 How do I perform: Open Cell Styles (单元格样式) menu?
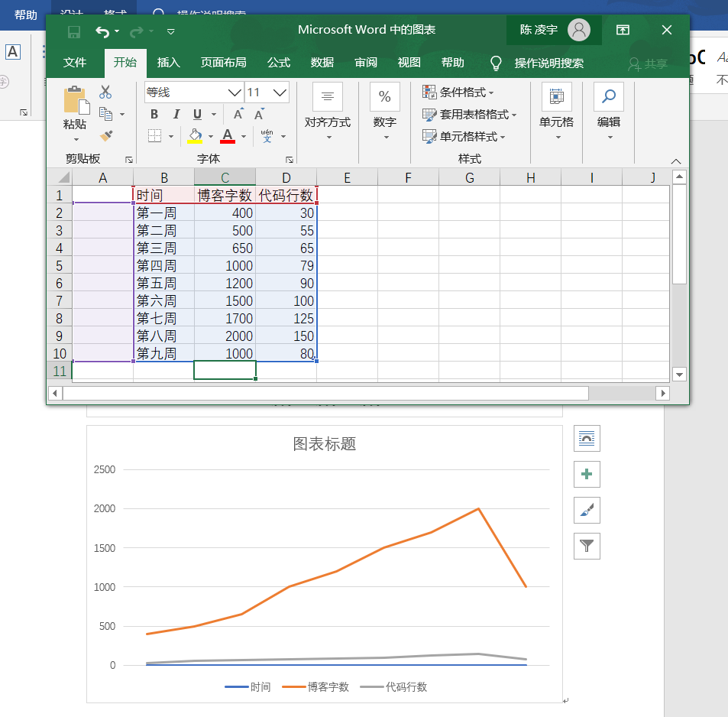[464, 136]
